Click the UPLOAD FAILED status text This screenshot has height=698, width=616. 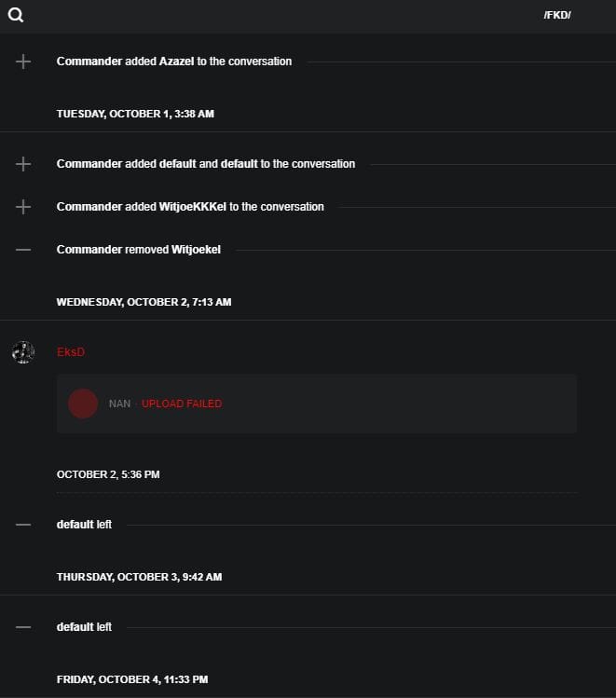(182, 404)
